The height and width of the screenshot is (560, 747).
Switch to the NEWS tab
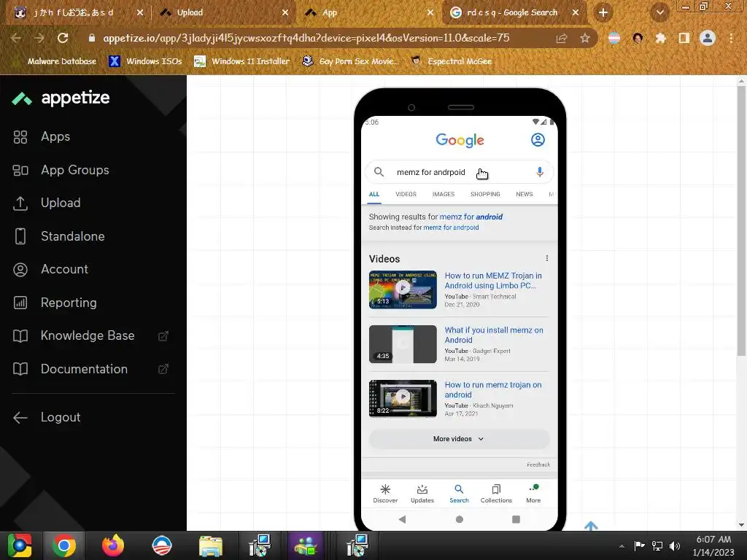(x=524, y=194)
